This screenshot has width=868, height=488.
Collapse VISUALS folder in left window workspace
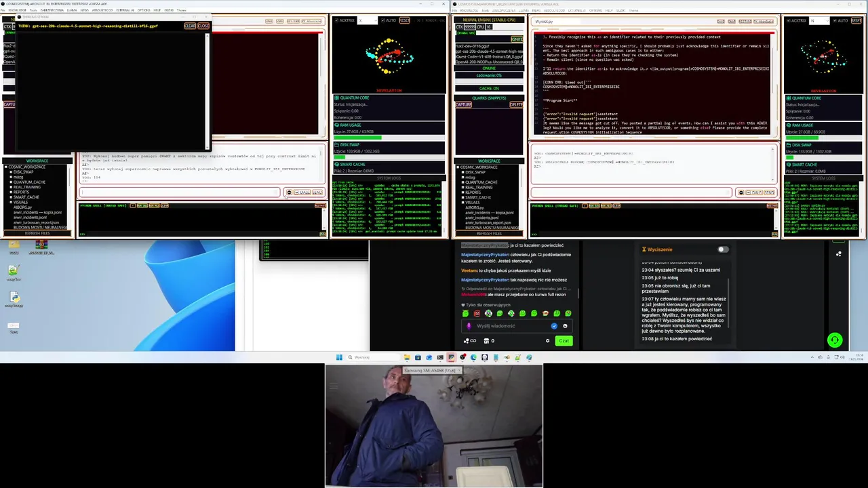coord(11,202)
